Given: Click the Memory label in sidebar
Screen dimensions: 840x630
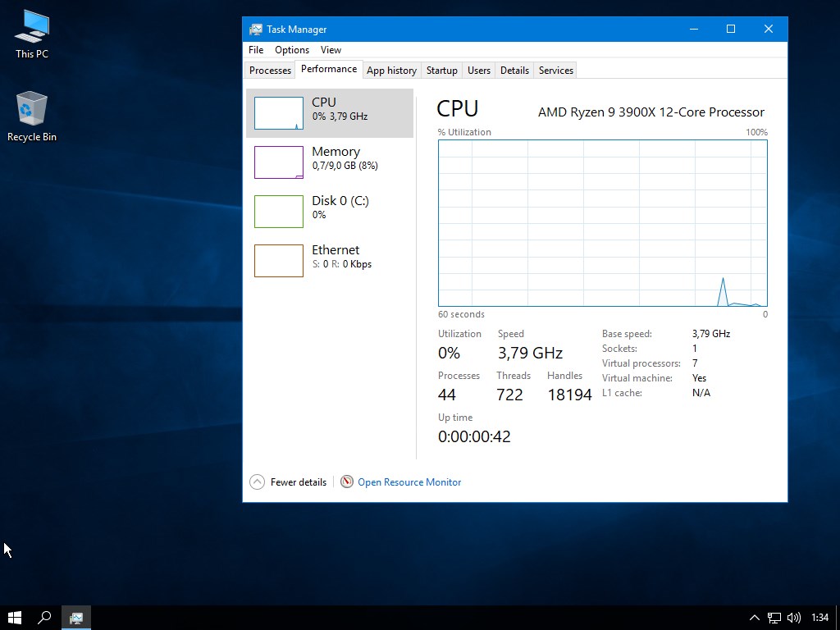Looking at the screenshot, I should 336,152.
